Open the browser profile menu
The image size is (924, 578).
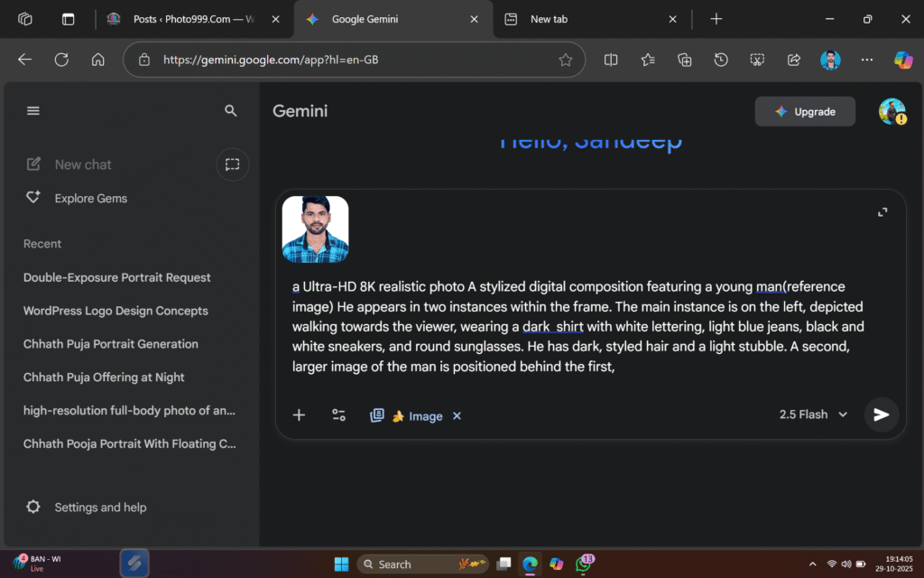pos(829,60)
